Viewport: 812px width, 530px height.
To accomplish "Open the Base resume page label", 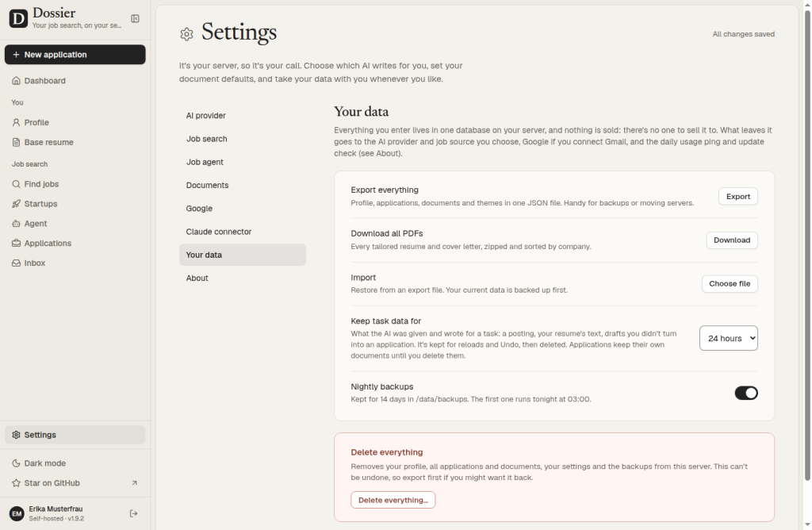I will pos(48,143).
